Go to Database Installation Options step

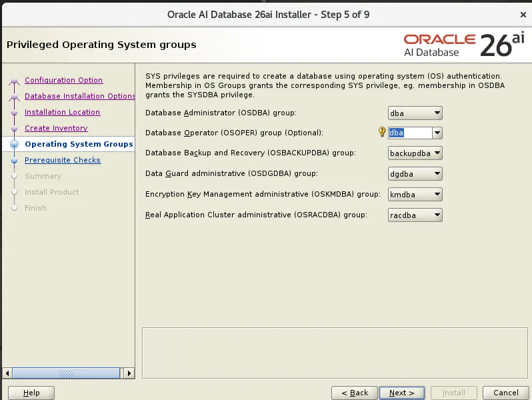[x=80, y=96]
